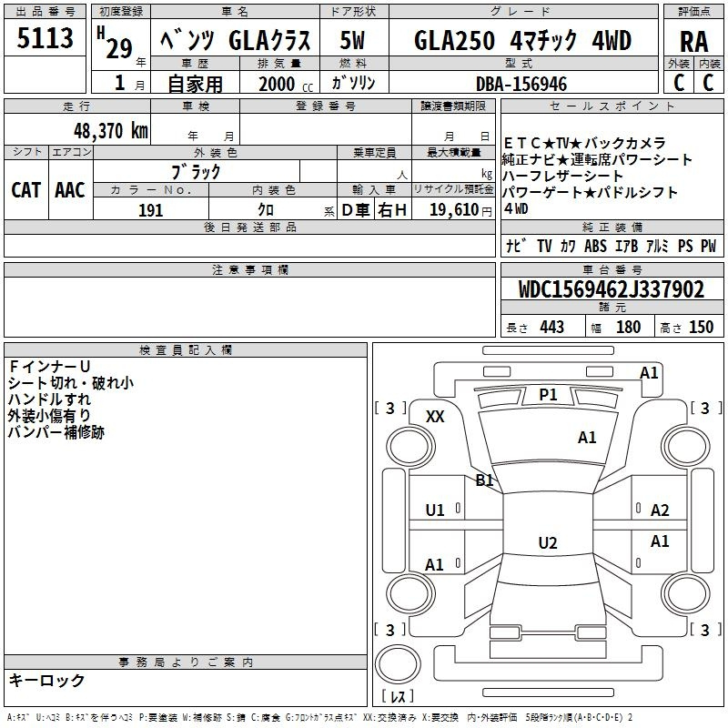The height and width of the screenshot is (728, 728).
Task: Click color number 191
Action: 151,210
